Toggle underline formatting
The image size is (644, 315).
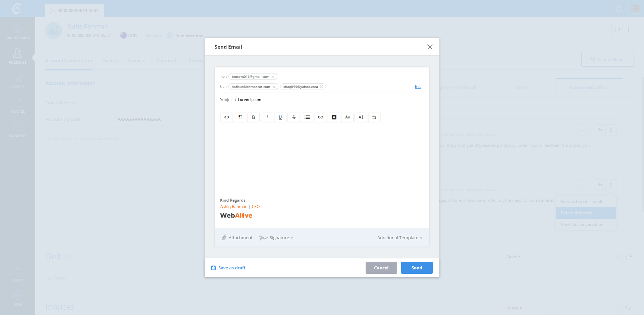[280, 117]
